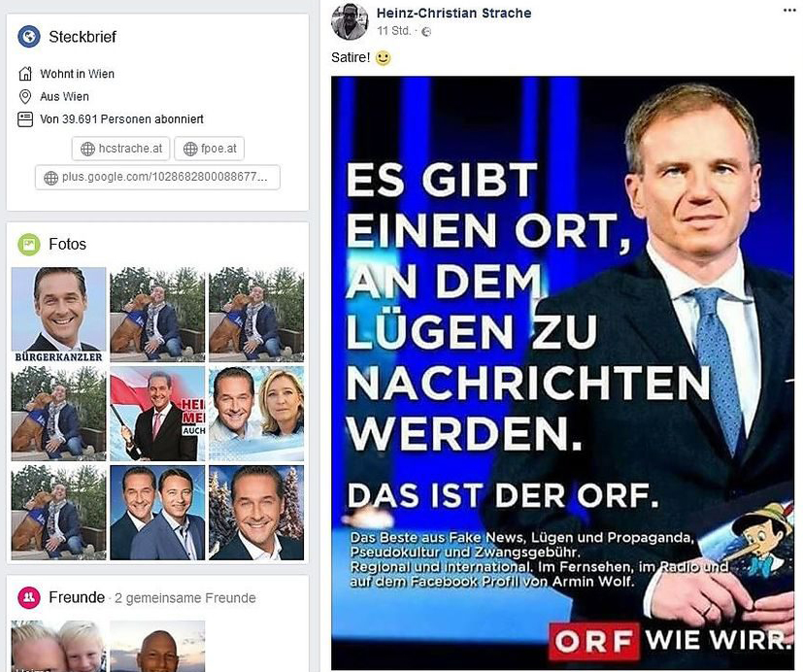Open the photo with the Austrian flag
The image size is (803, 672).
pyautogui.click(x=157, y=414)
